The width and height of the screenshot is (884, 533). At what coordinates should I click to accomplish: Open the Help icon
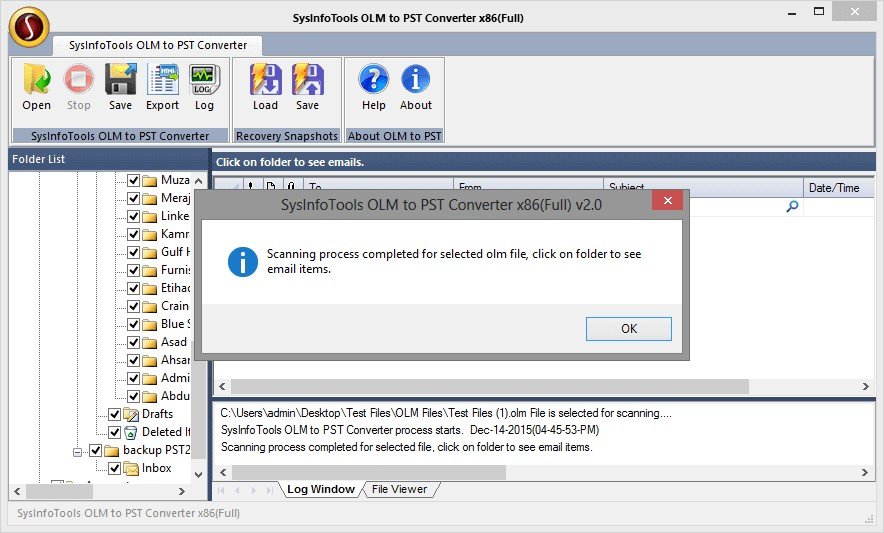373,79
